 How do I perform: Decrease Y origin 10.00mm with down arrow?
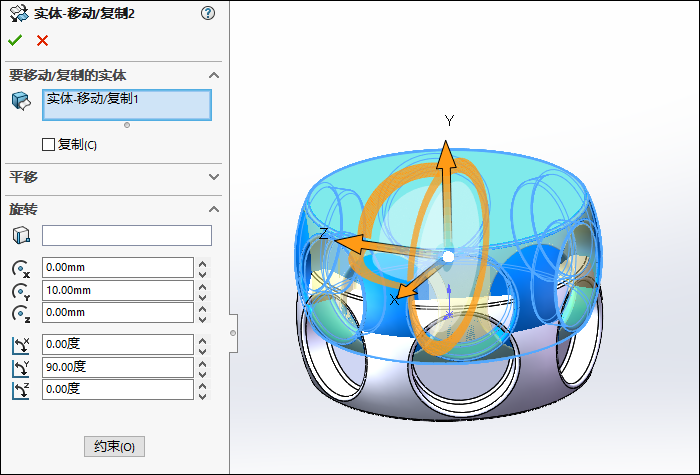(x=203, y=296)
